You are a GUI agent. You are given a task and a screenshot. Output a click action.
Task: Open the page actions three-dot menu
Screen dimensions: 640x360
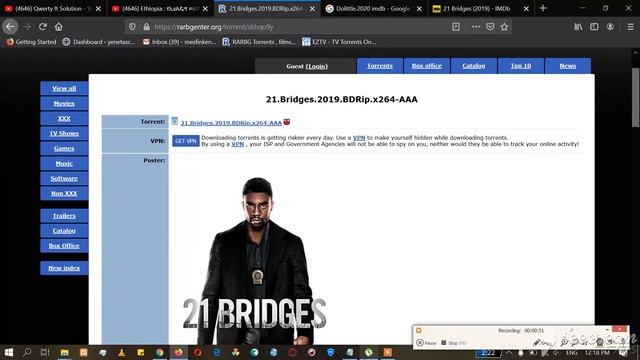tap(476, 27)
